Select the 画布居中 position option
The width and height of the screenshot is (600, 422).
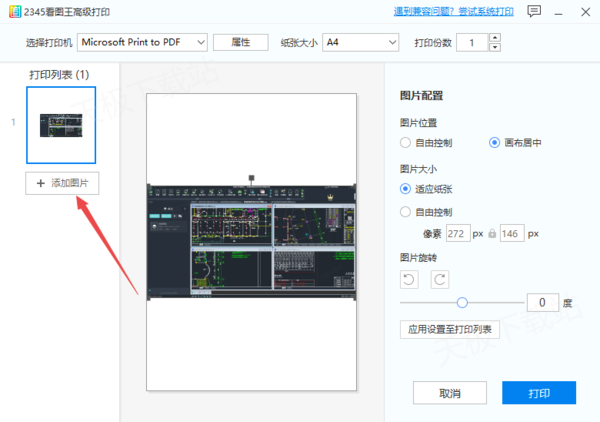click(494, 143)
